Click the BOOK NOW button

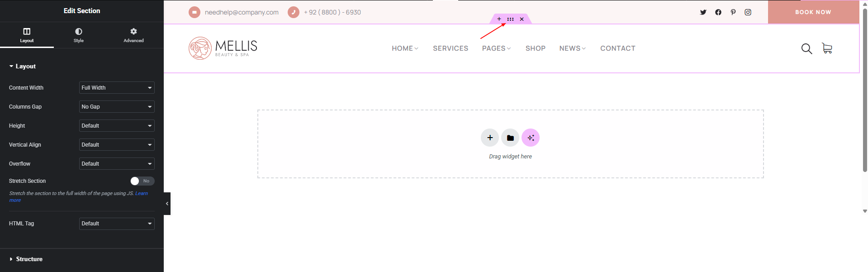point(813,12)
